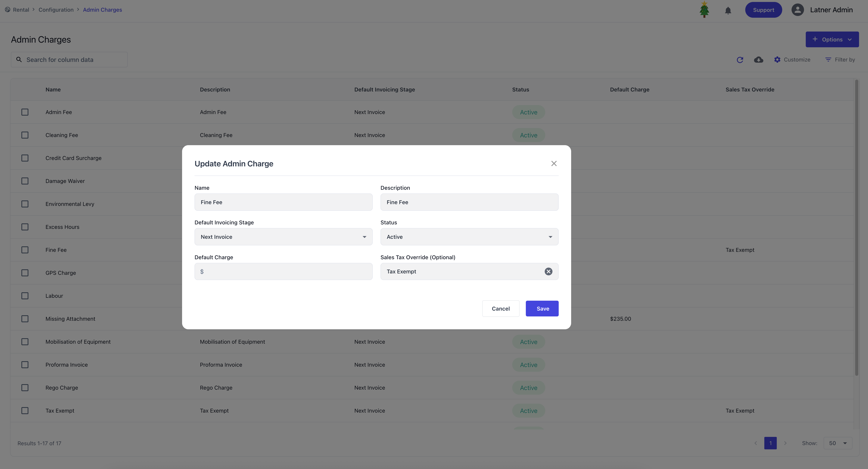
Task: Close the Update Admin Charge dialog
Action: point(554,163)
